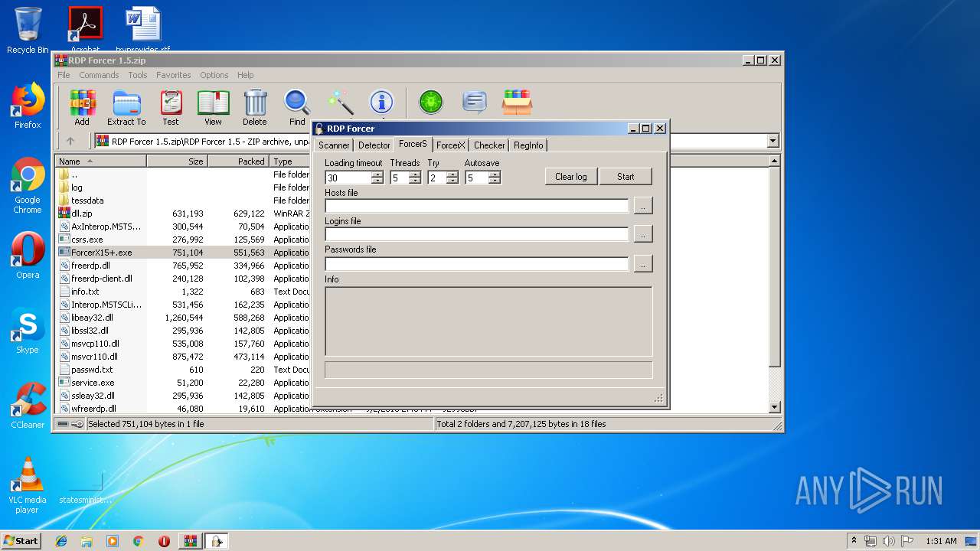Open the Google Chrome desktop shortcut
Image resolution: width=980 pixels, height=551 pixels.
coord(28,186)
